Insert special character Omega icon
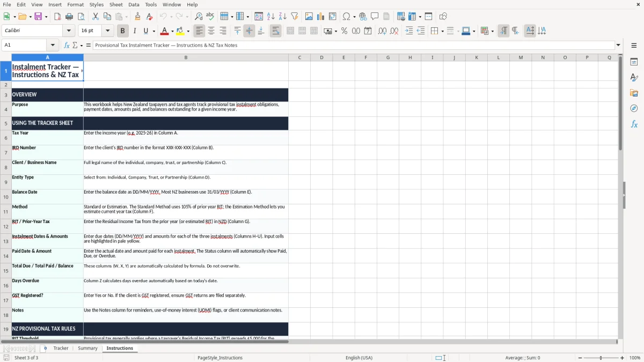This screenshot has width=644, height=362. click(x=346, y=17)
